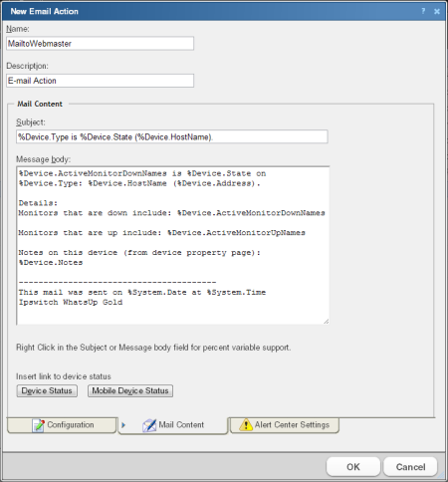Click the Mobile Device Status button
This screenshot has height=482, width=448.
click(130, 390)
